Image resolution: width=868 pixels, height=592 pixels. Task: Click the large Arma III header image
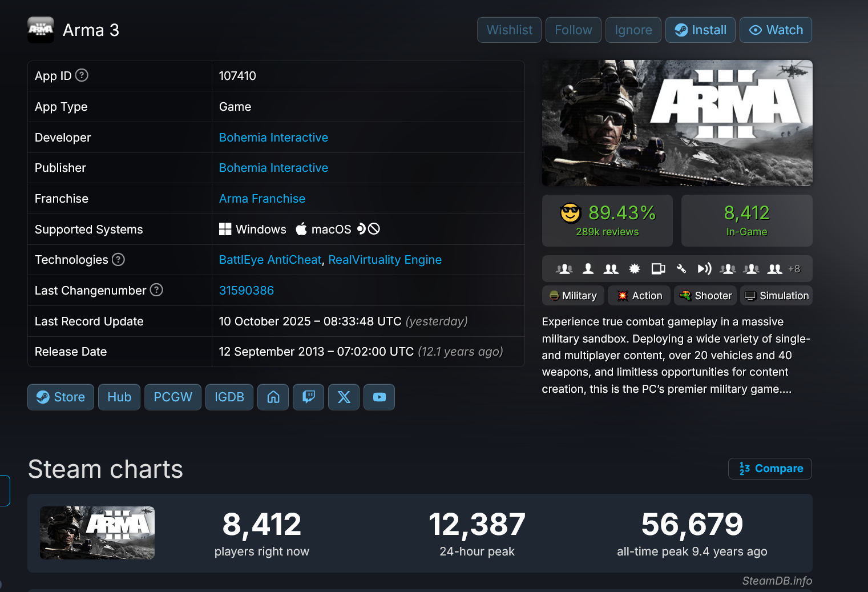tap(677, 123)
